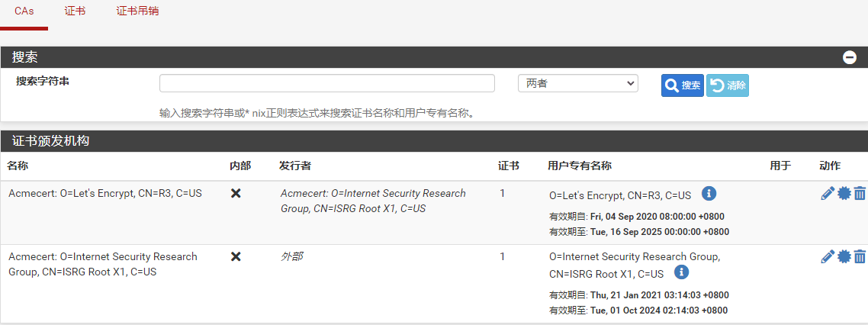
Task: Open the 证书 tab
Action: pos(75,11)
